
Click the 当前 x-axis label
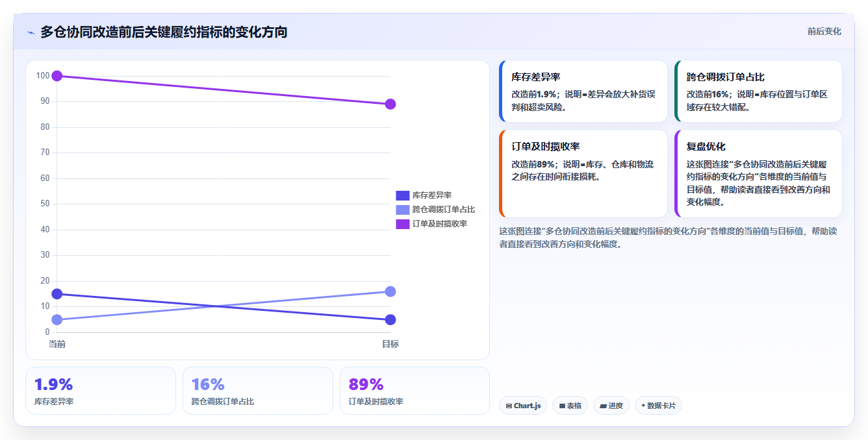57,344
